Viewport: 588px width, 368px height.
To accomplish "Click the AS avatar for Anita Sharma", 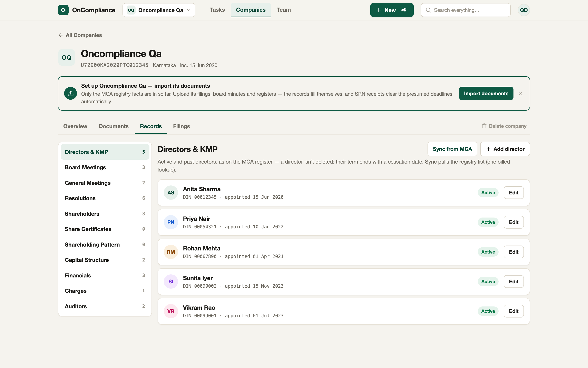I will (x=171, y=193).
